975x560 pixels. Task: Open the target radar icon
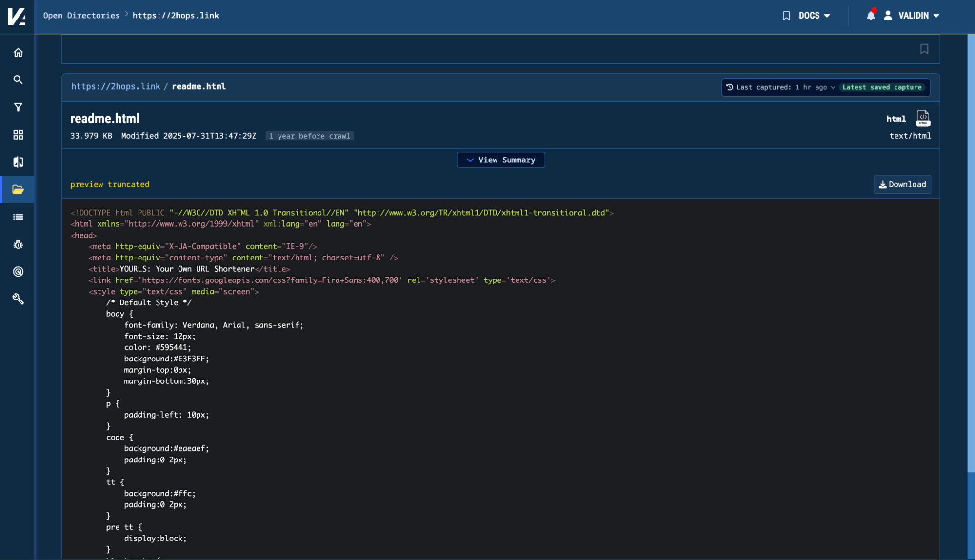18,272
